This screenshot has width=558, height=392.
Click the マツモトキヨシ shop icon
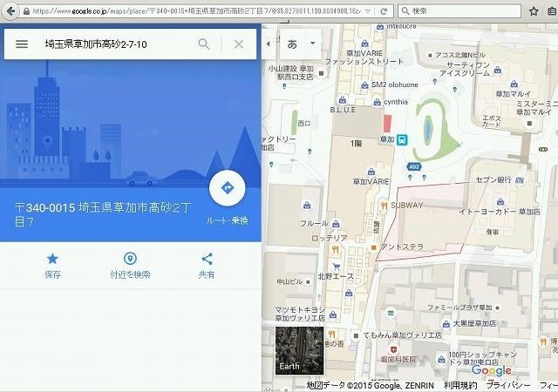(x=333, y=314)
